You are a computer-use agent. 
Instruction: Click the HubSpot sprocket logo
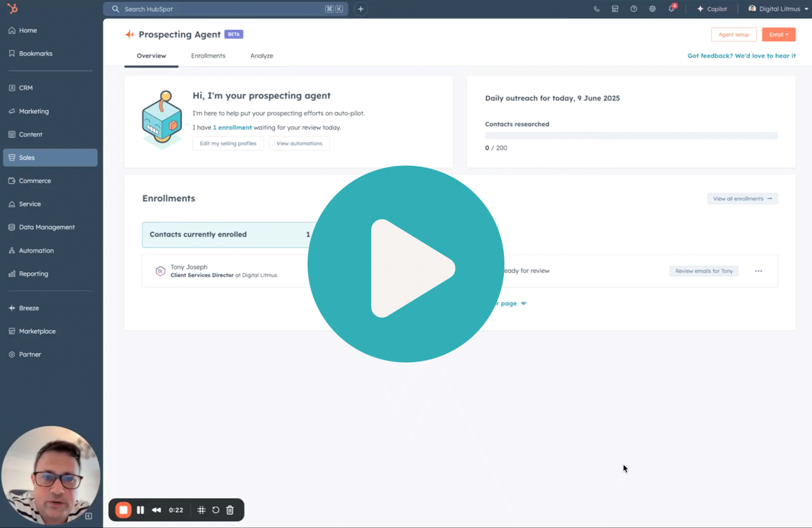[x=13, y=8]
